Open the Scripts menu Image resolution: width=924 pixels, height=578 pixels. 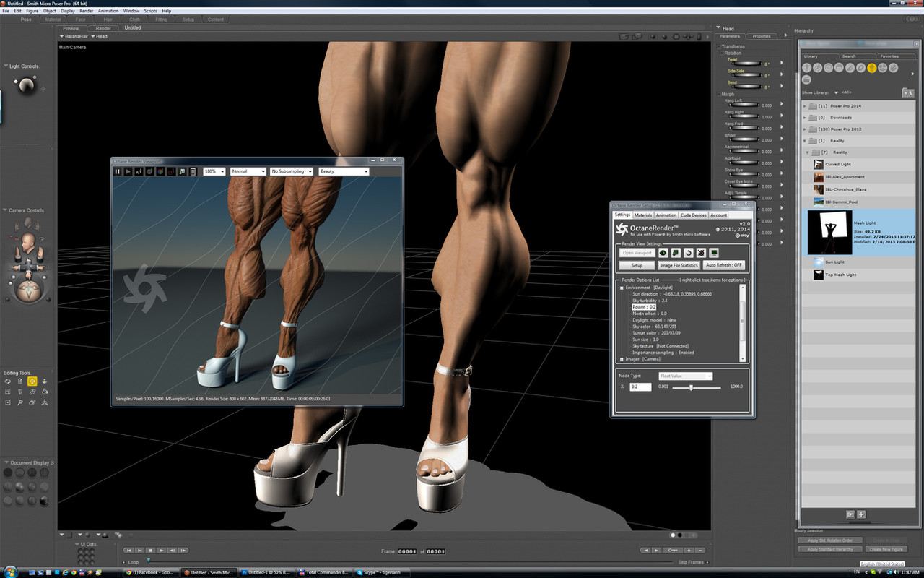(150, 11)
